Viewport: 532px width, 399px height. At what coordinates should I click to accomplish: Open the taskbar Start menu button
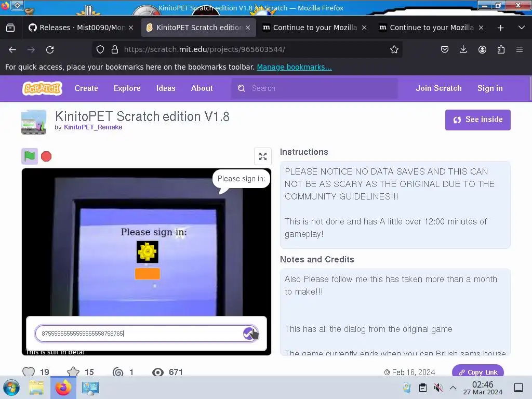tap(11, 388)
